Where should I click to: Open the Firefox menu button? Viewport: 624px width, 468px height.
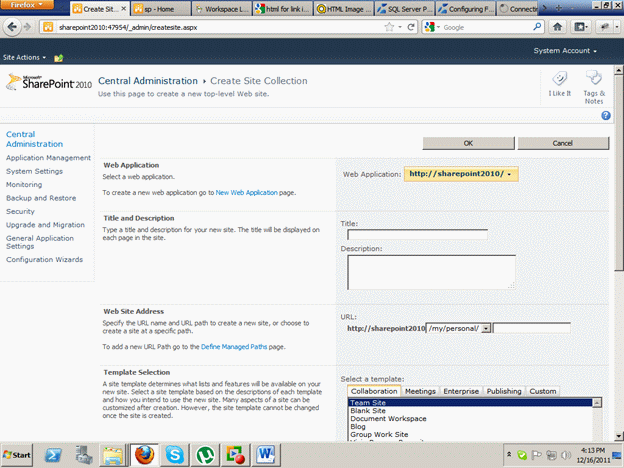click(27, 5)
